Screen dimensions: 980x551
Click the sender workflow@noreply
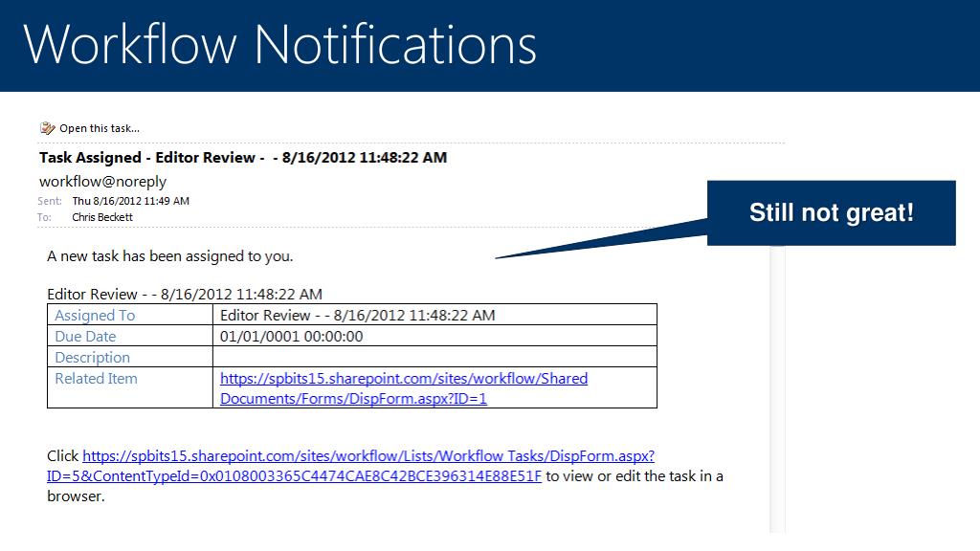[x=103, y=181]
